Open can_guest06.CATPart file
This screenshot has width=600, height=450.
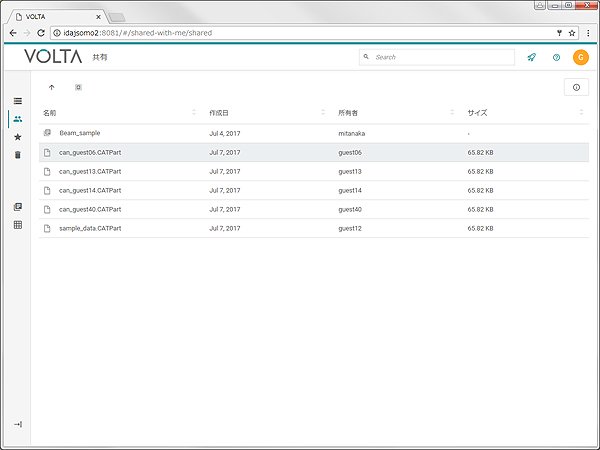pos(90,152)
